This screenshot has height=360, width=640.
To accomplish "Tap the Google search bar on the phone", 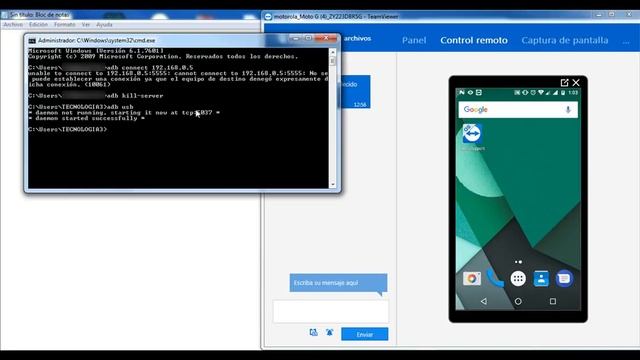I will [518, 110].
